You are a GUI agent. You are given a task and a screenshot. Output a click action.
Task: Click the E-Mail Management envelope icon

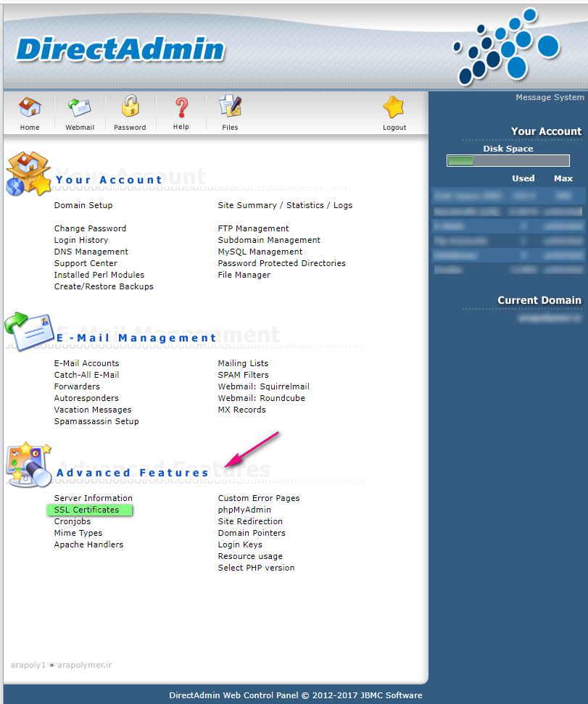(x=30, y=331)
